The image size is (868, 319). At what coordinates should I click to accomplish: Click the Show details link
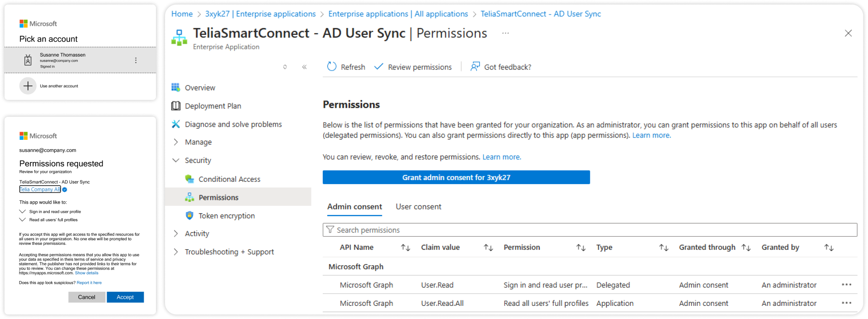pos(87,273)
